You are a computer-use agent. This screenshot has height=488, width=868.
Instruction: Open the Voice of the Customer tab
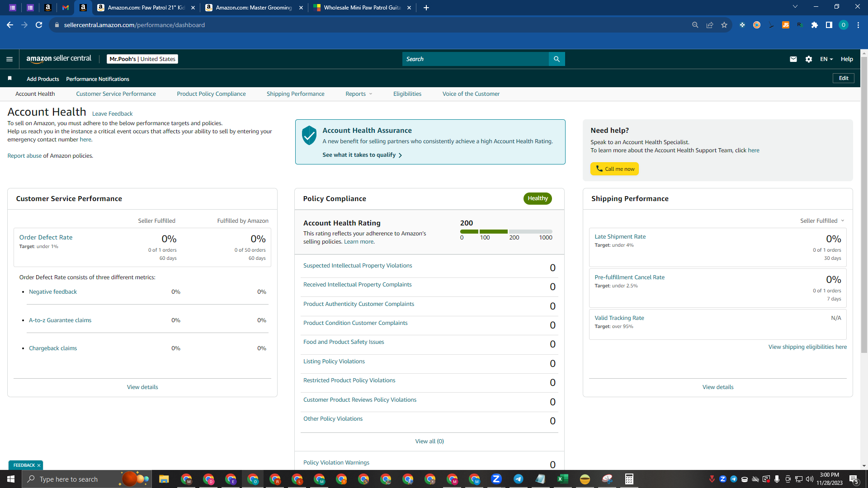coord(471,94)
